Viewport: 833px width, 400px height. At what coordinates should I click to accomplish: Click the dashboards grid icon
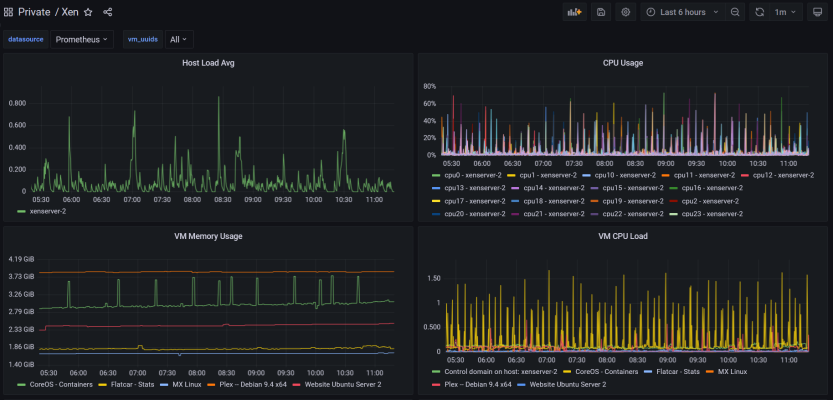coord(8,12)
